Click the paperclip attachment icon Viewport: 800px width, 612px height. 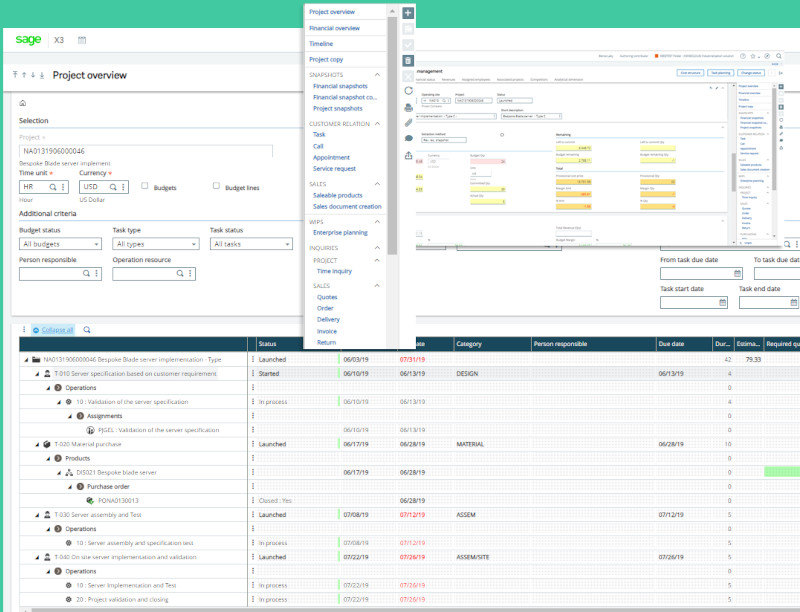tap(408, 122)
